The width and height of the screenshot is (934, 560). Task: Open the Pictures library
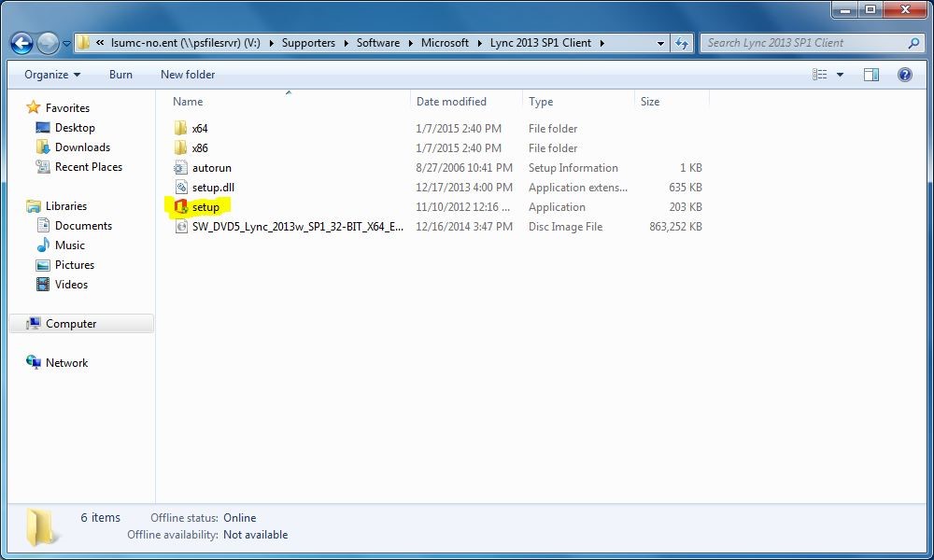point(75,265)
